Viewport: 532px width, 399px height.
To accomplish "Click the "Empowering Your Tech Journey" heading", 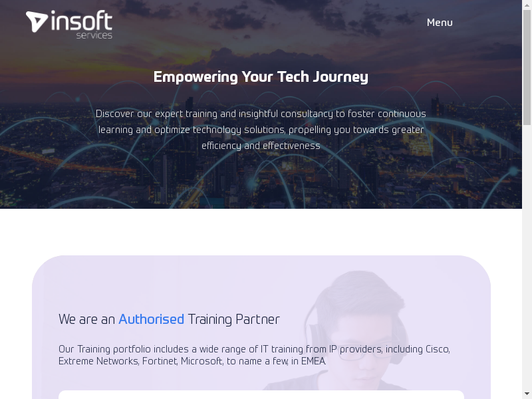I will [x=261, y=77].
